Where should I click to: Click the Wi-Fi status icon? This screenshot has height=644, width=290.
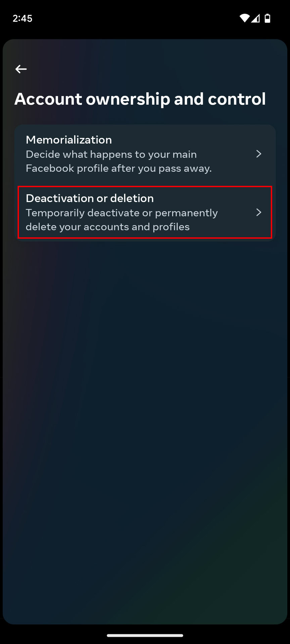(244, 18)
